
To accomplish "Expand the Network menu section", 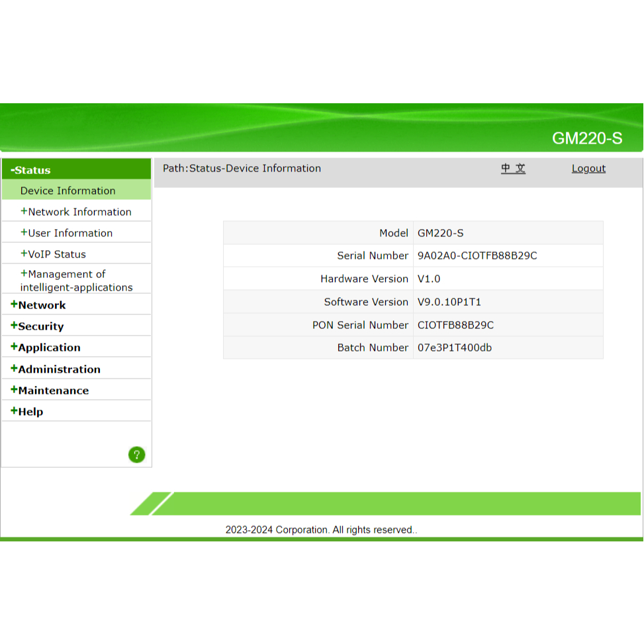I will (x=38, y=305).
